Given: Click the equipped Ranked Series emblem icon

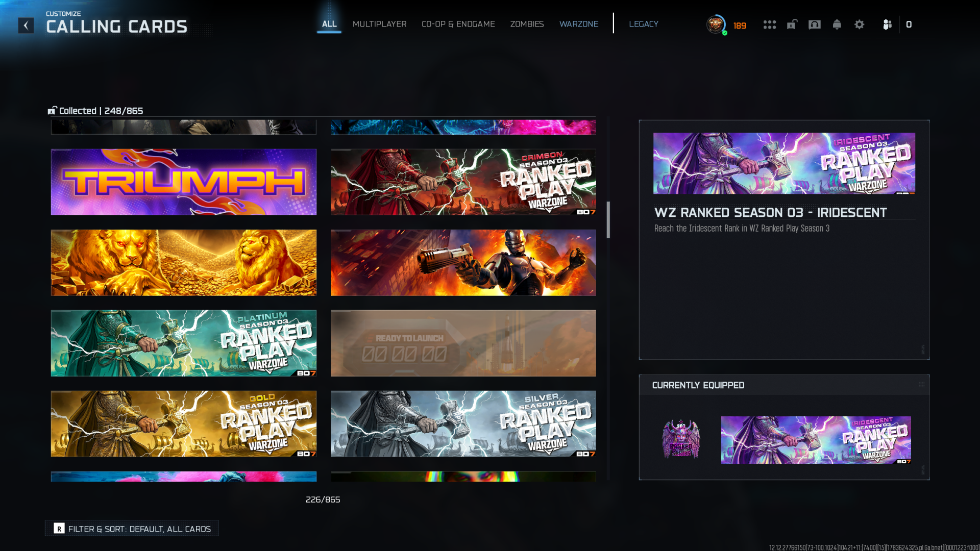Looking at the screenshot, I should click(x=680, y=439).
